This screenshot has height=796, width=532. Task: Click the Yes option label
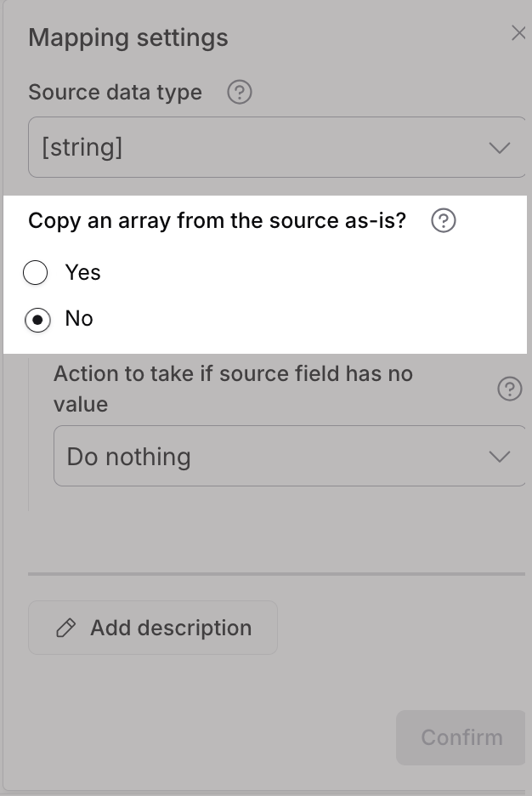tap(82, 273)
